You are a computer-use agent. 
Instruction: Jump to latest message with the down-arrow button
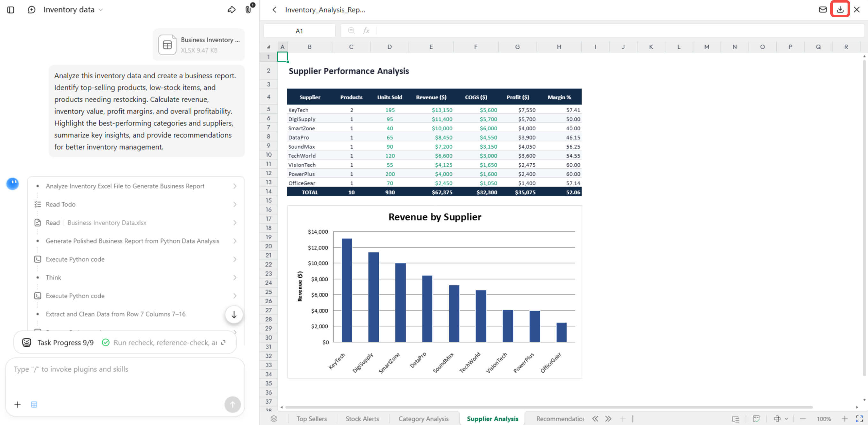[x=234, y=314]
